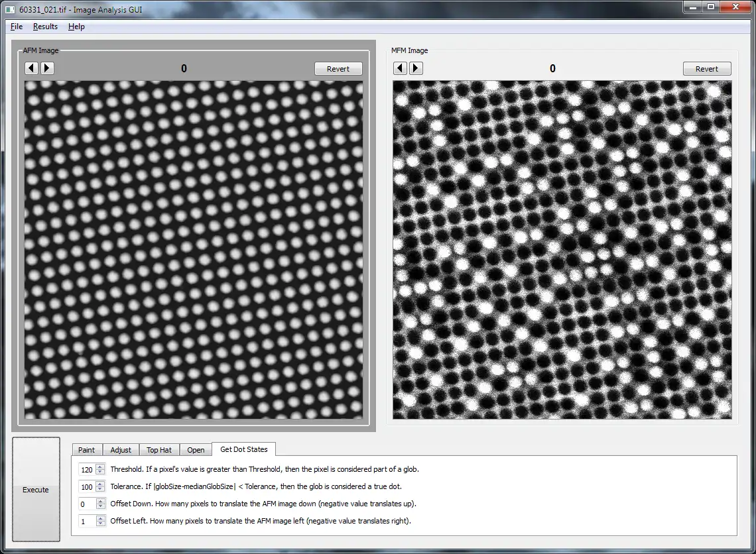Click the 'AFM Image' group label
Image resolution: width=756 pixels, height=554 pixels.
[41, 50]
